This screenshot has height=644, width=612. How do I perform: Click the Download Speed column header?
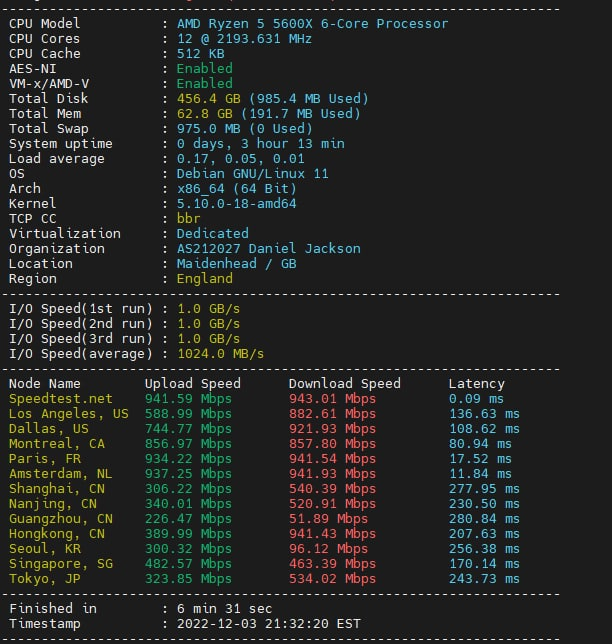point(344,383)
